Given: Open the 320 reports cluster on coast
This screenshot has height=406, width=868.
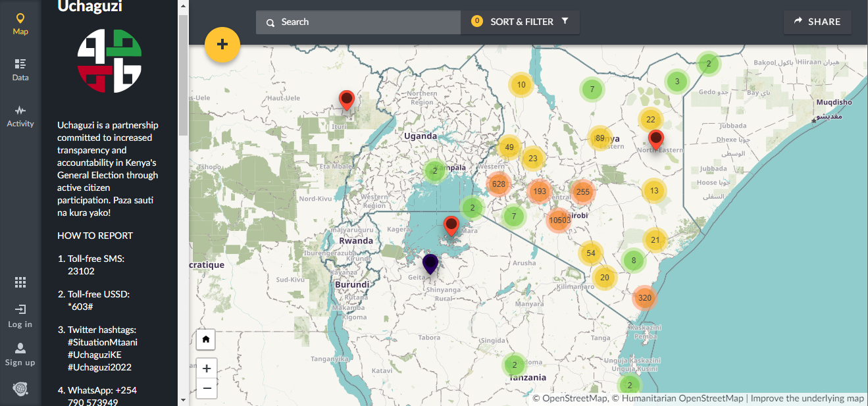Looking at the screenshot, I should pos(645,298).
